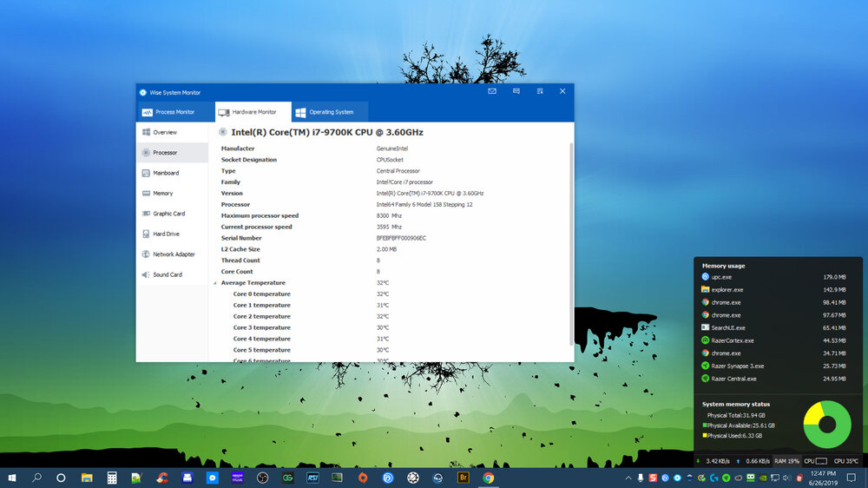Screen dimensions: 868x488
Task: Select the Graphic Card label
Action: (169, 214)
